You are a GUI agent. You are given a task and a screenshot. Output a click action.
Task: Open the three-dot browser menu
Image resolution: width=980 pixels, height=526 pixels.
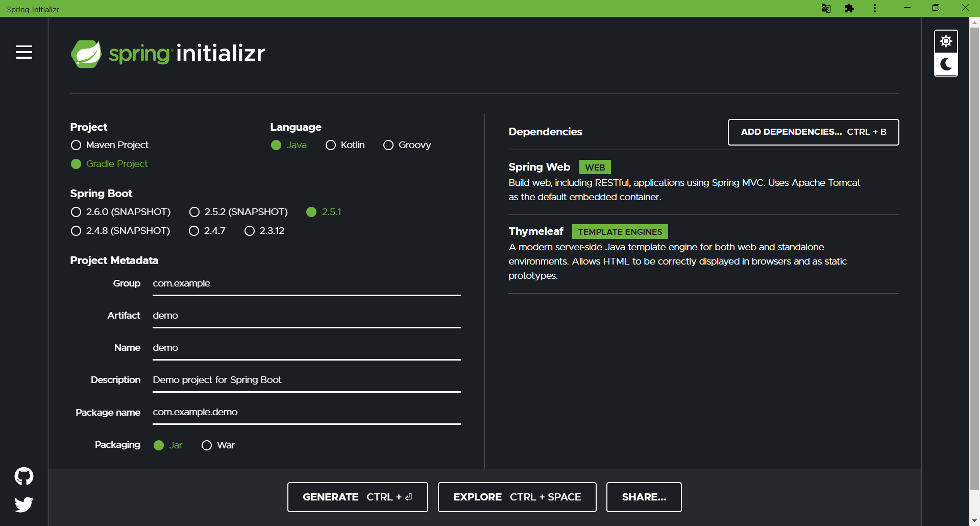[875, 8]
